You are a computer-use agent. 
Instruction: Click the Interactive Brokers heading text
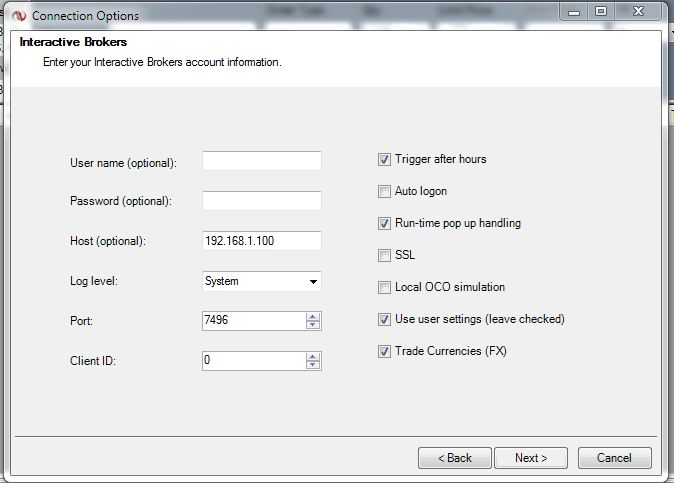73,42
